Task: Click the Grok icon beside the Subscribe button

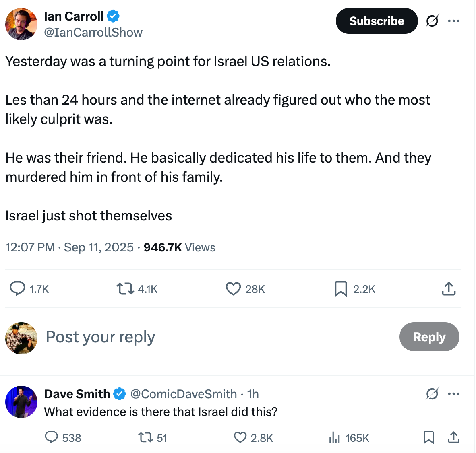Action: pyautogui.click(x=432, y=21)
